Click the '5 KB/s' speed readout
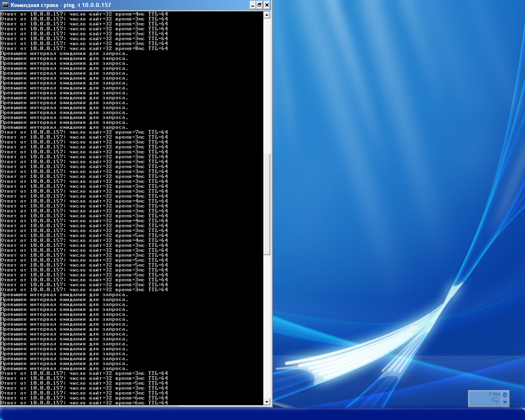This screenshot has height=420, width=525. click(x=495, y=394)
